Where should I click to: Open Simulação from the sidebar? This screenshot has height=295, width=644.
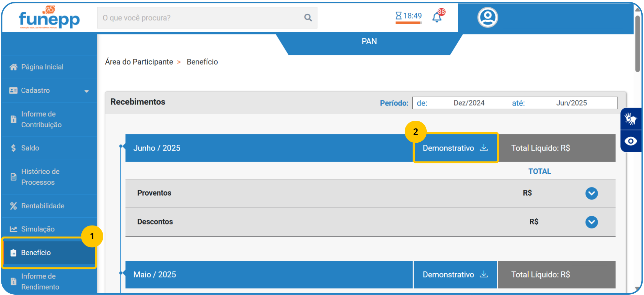38,229
